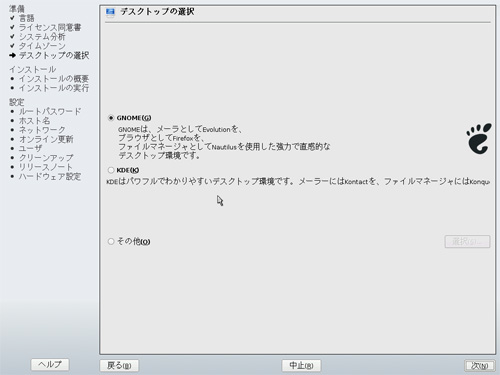This screenshot has width=500, height=375.
Task: Click the ネットワーク sidebar entry
Action: click(x=42, y=130)
